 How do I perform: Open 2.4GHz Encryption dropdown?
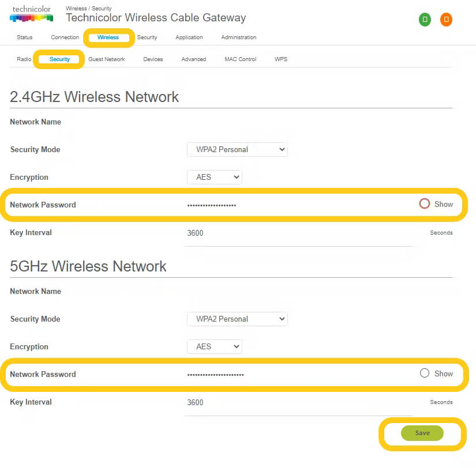(214, 177)
